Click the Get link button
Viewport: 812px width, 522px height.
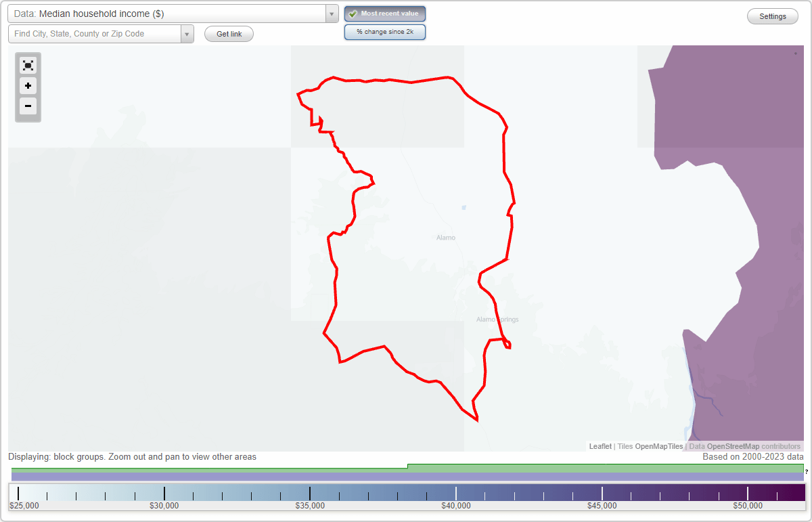(229, 34)
